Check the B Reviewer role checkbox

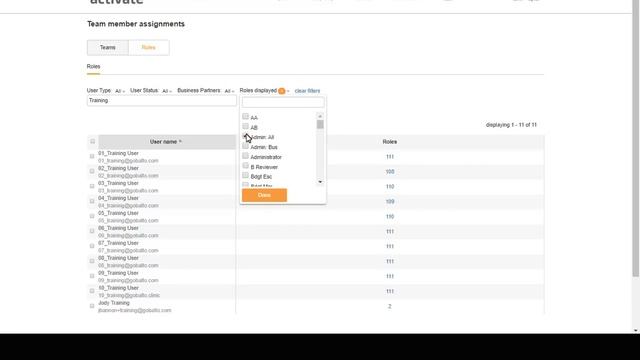tap(245, 166)
